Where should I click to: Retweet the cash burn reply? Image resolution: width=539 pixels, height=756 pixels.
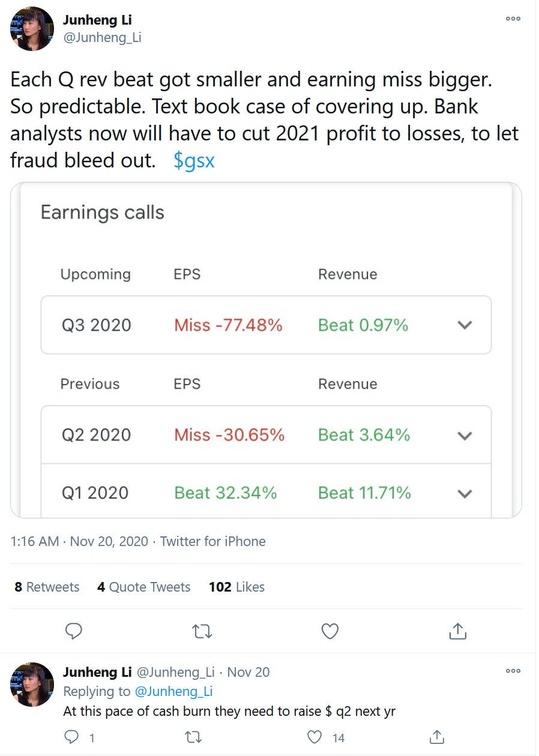pos(194,737)
